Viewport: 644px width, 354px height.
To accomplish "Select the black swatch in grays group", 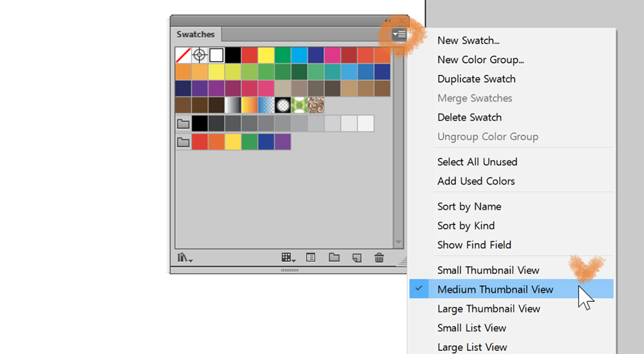I will pyautogui.click(x=200, y=123).
